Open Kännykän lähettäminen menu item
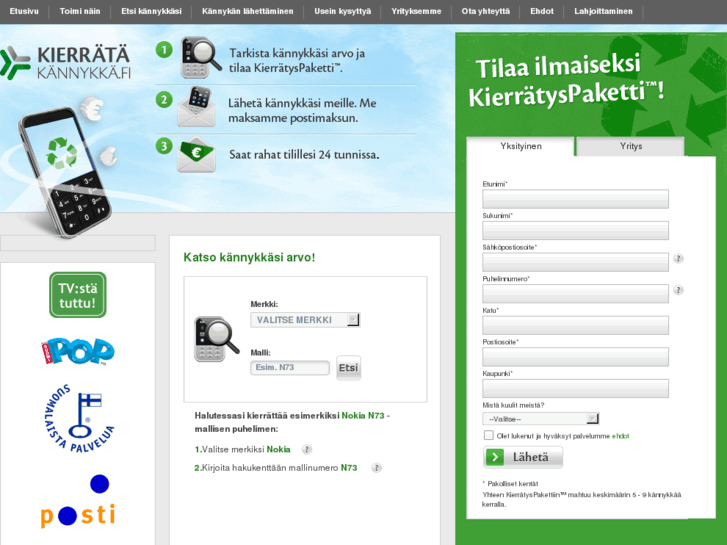Screen dimensions: 727x545 (x=248, y=11)
